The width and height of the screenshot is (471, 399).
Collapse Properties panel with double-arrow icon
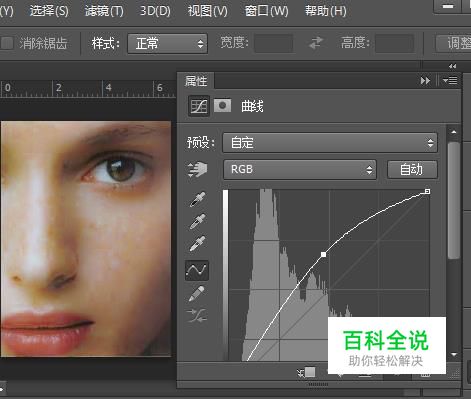[x=425, y=81]
